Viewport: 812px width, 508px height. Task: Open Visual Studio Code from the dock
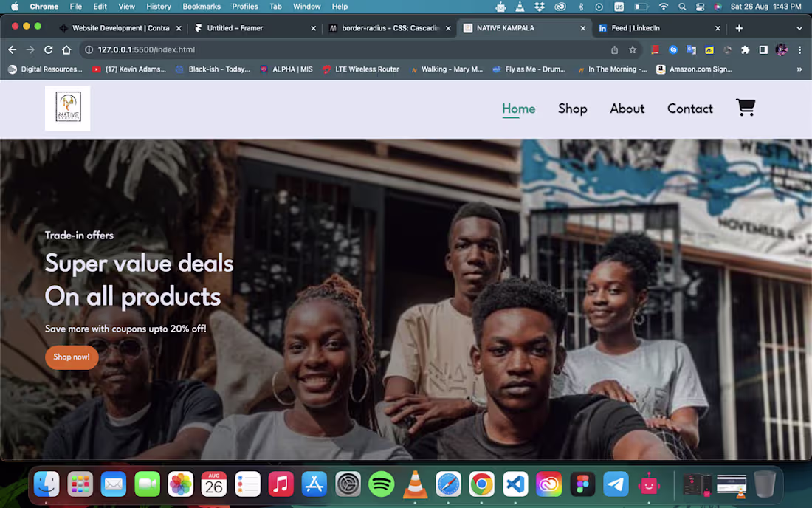coord(515,485)
